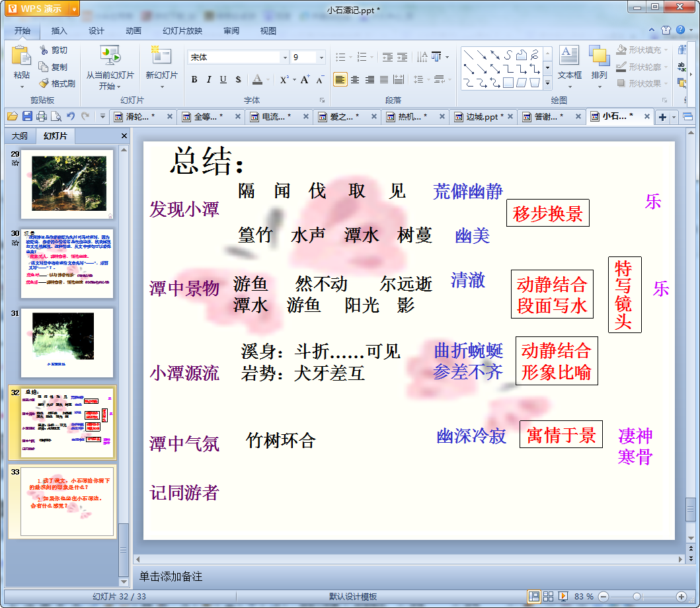Click the Redo arrow icon
Screen dimensions: 700x608
click(x=85, y=116)
